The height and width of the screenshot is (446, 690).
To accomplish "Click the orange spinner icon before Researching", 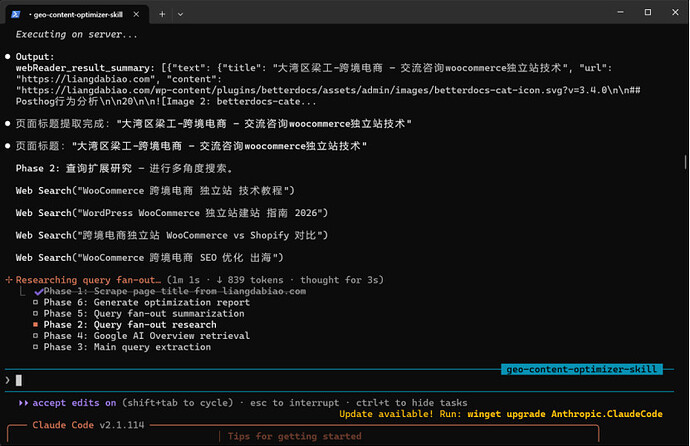I will click(x=8, y=280).
